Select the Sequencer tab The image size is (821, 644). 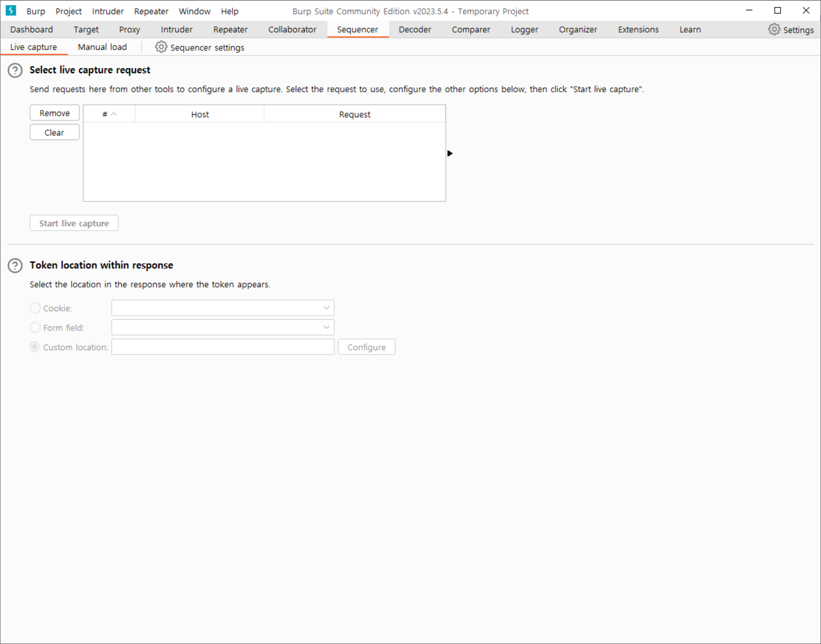(x=358, y=30)
